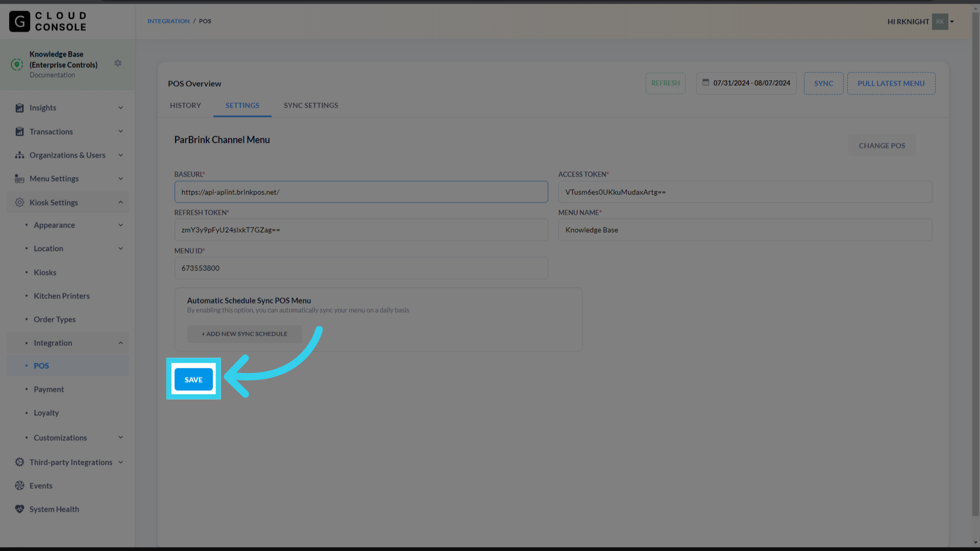Expand the Customizations submenu chevron
The height and width of the screenshot is (551, 980).
tap(121, 437)
